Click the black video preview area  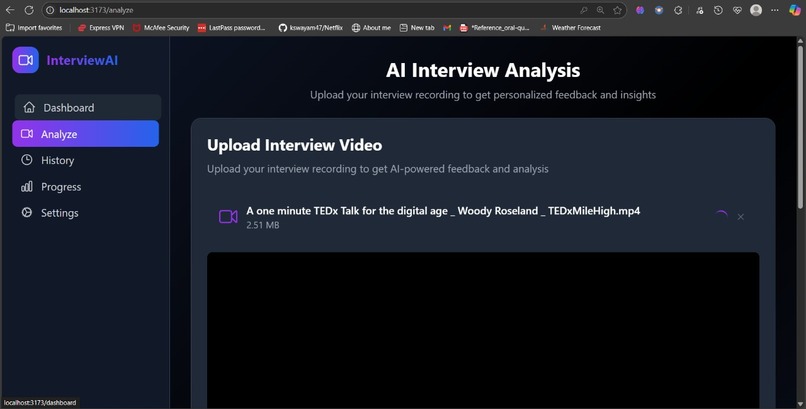(483, 330)
